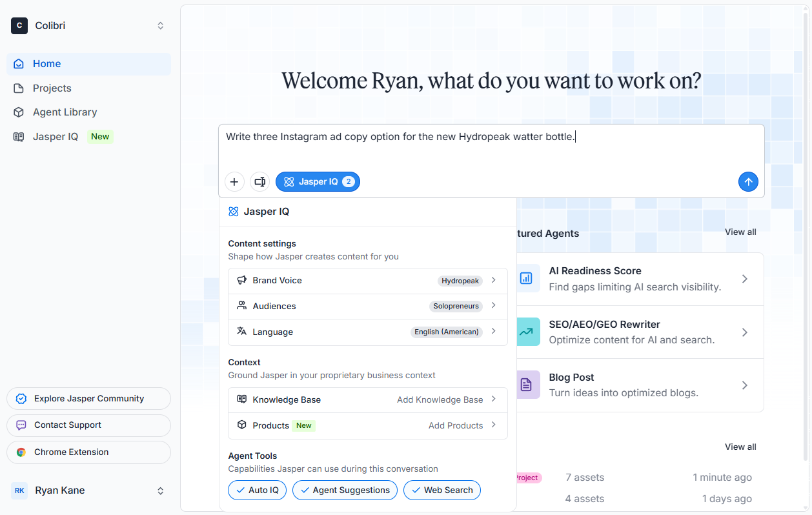The image size is (812, 515).
Task: Go to Home in the sidebar
Action: [x=89, y=64]
